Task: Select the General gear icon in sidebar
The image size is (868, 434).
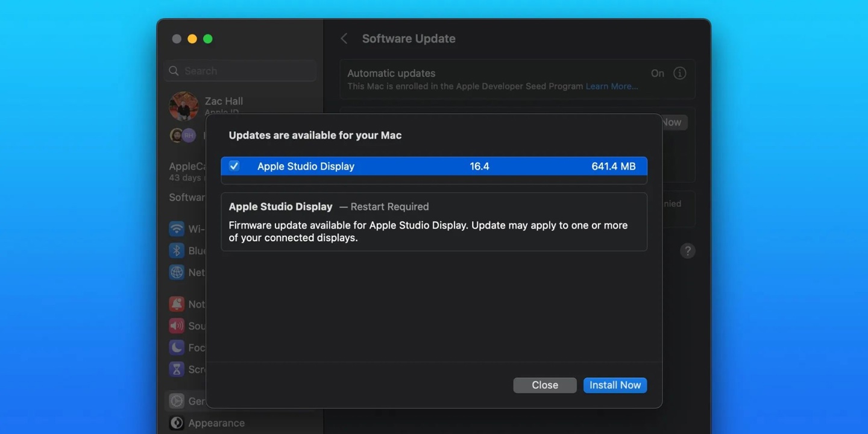Action: click(177, 401)
